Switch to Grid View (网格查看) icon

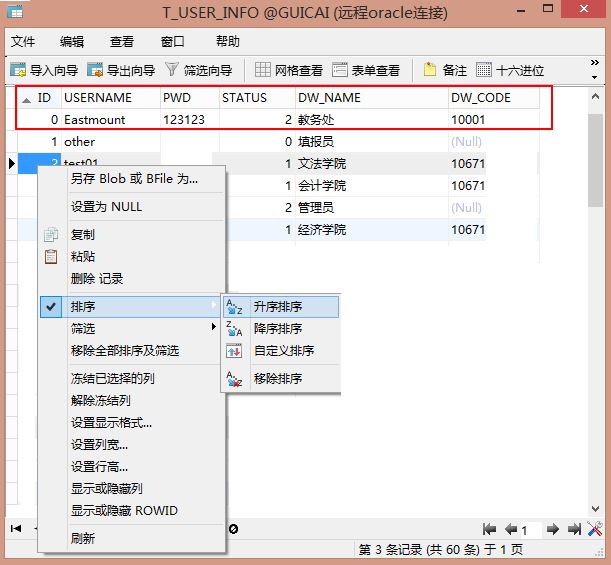262,70
